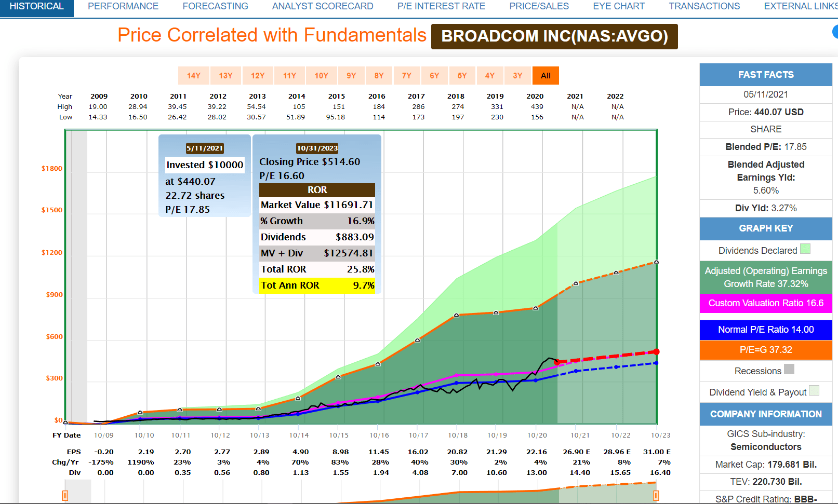The image size is (838, 504).
Task: Click the 26.90 E EPS estimate for 10/21
Action: pos(577,452)
